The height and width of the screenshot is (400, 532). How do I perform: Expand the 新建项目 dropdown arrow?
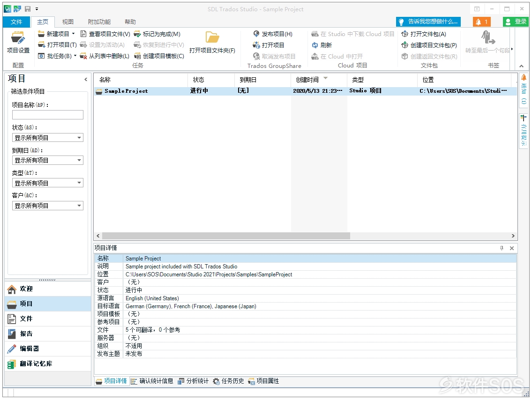[73, 34]
